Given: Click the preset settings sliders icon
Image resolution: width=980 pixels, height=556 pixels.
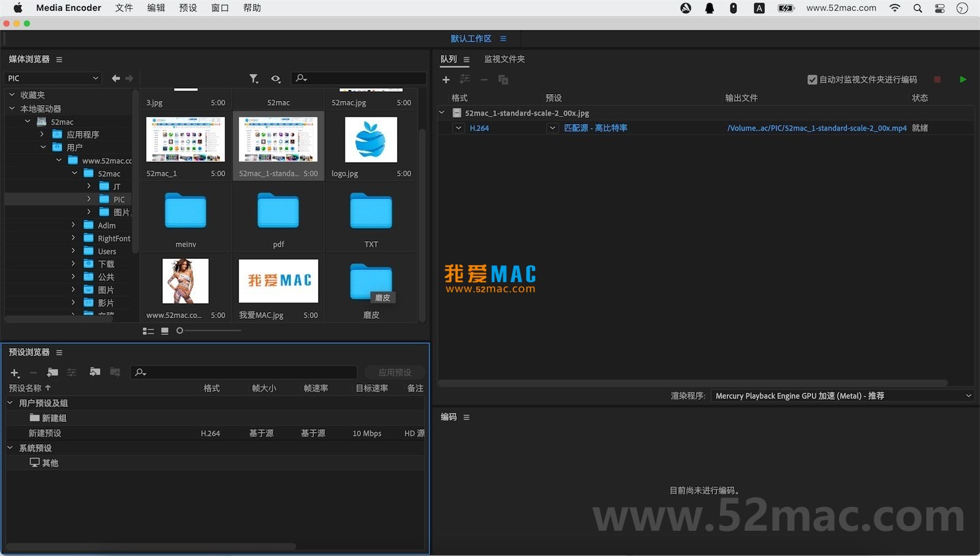Looking at the screenshot, I should coord(72,372).
